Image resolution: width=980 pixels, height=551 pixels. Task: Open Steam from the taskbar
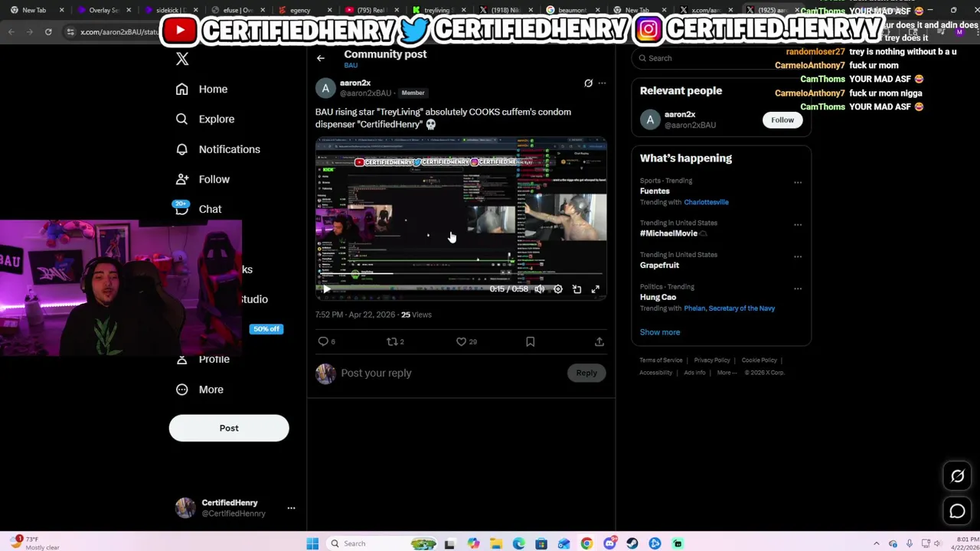click(x=632, y=543)
